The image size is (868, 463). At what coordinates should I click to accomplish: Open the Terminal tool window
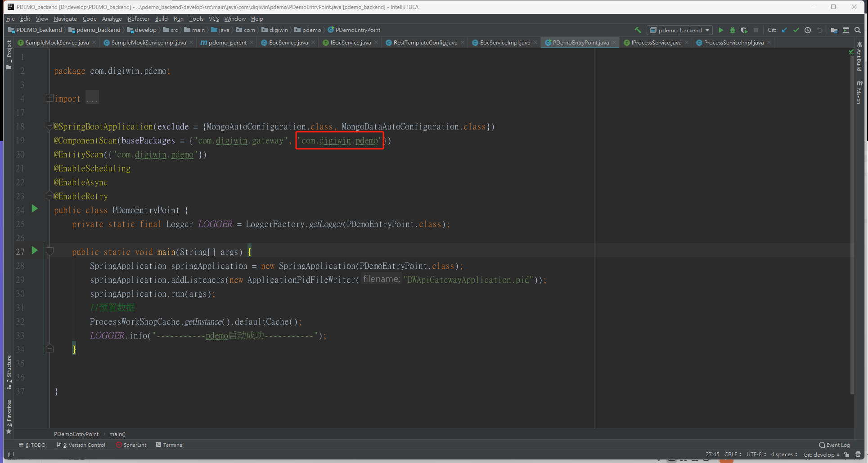[170, 445]
